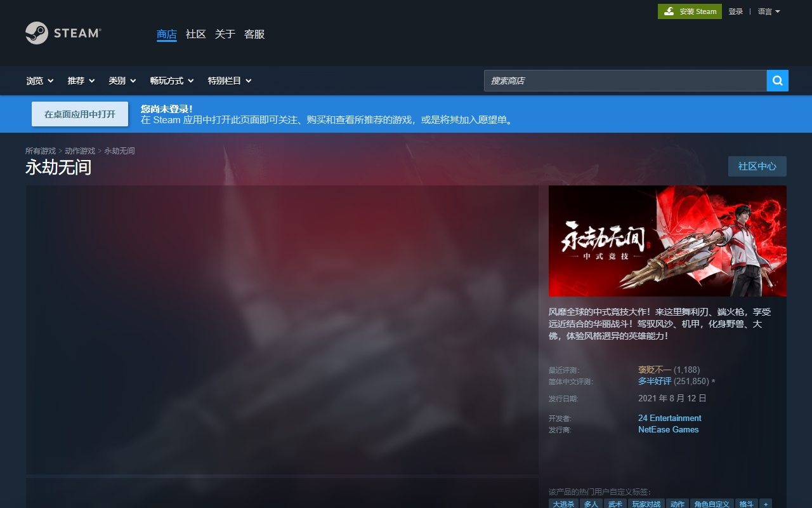Image resolution: width=812 pixels, height=508 pixels.
Task: Click the Steam logo
Action: point(63,33)
